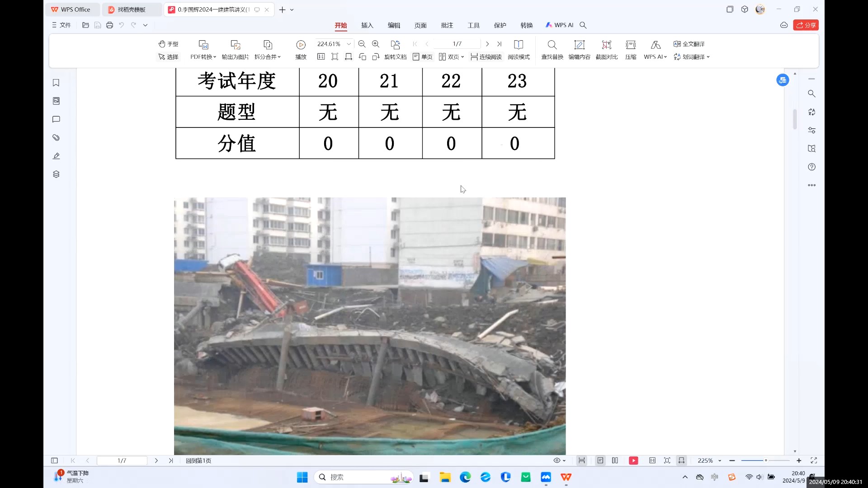Open the 批注 annotation tab
Screen dimensions: 868x488
447,25
